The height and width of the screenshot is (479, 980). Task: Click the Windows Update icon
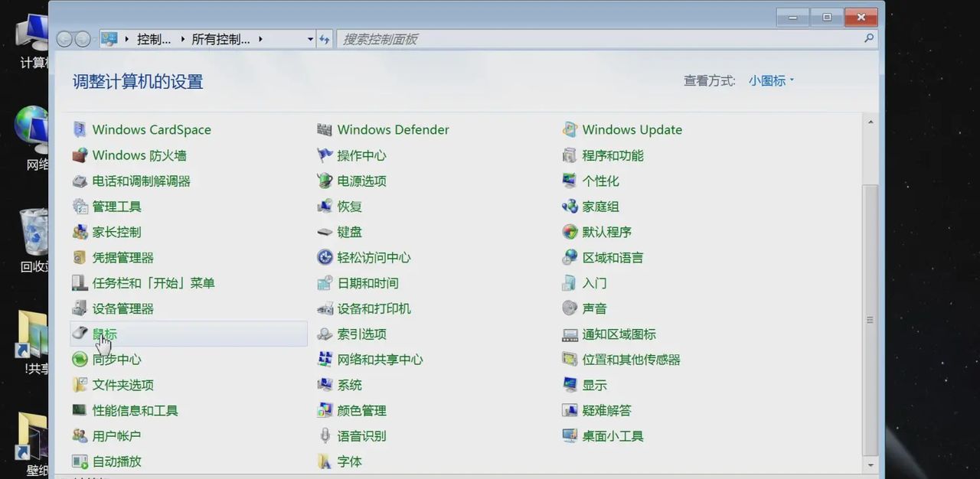570,130
